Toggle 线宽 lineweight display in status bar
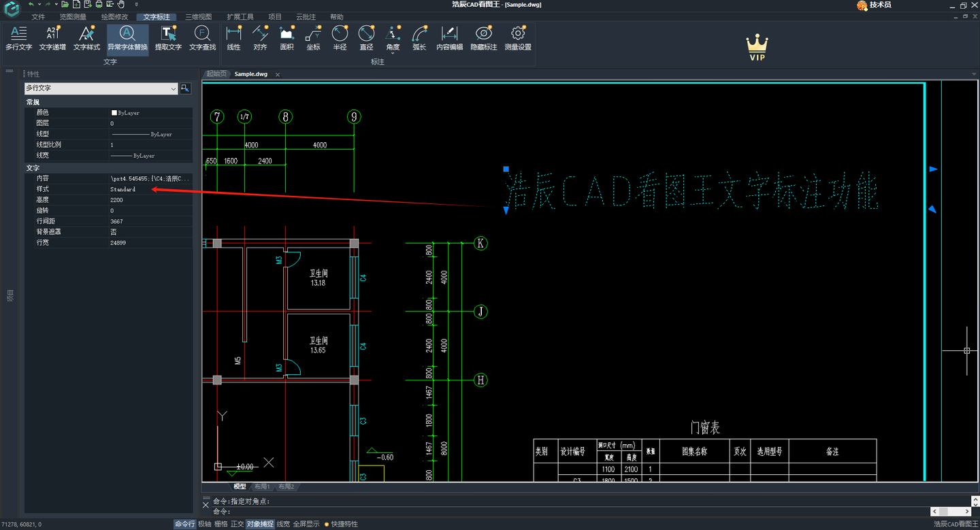 (x=283, y=524)
